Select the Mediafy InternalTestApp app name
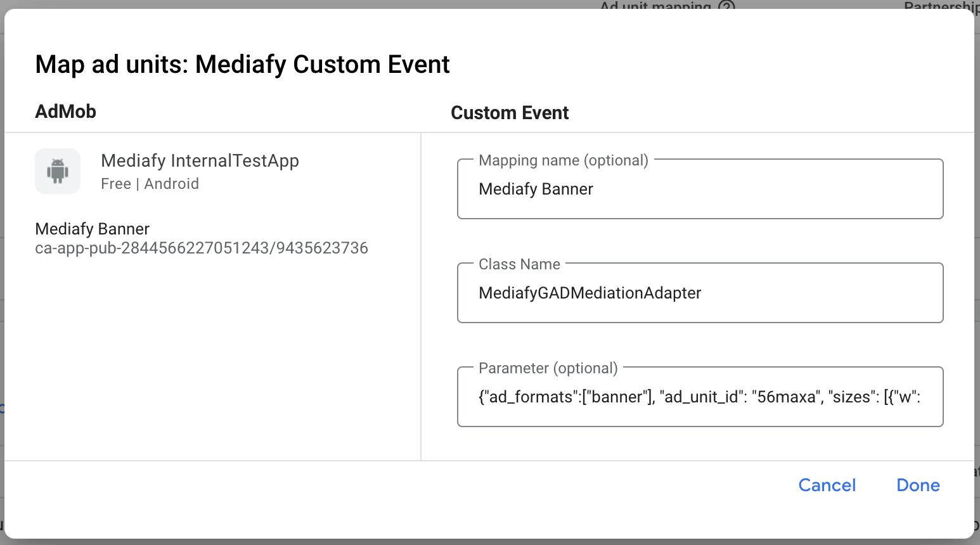 coord(200,161)
